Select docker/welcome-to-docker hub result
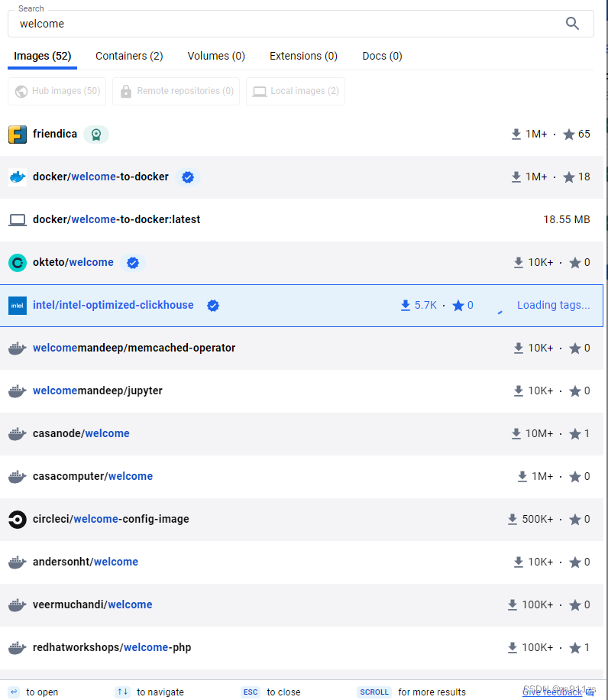 pyautogui.click(x=302, y=177)
